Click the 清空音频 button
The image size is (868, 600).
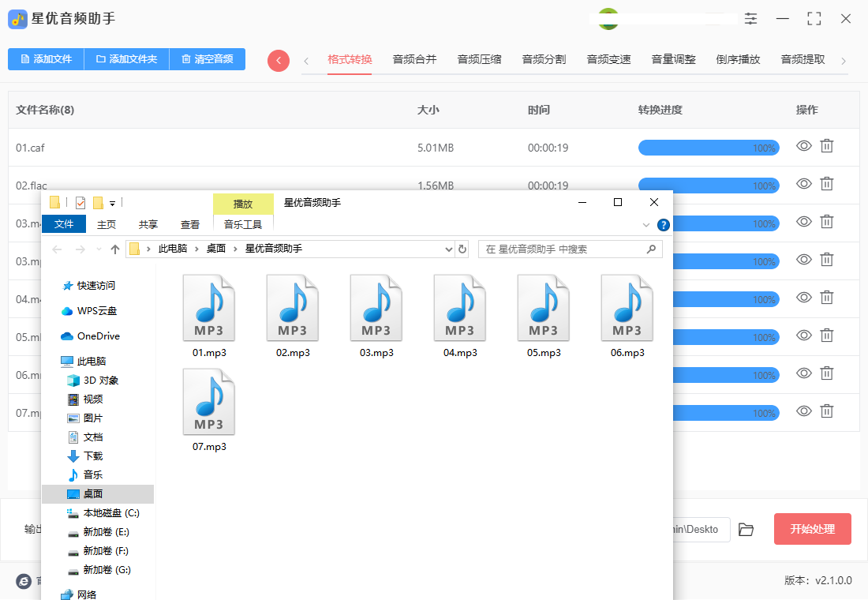click(207, 59)
